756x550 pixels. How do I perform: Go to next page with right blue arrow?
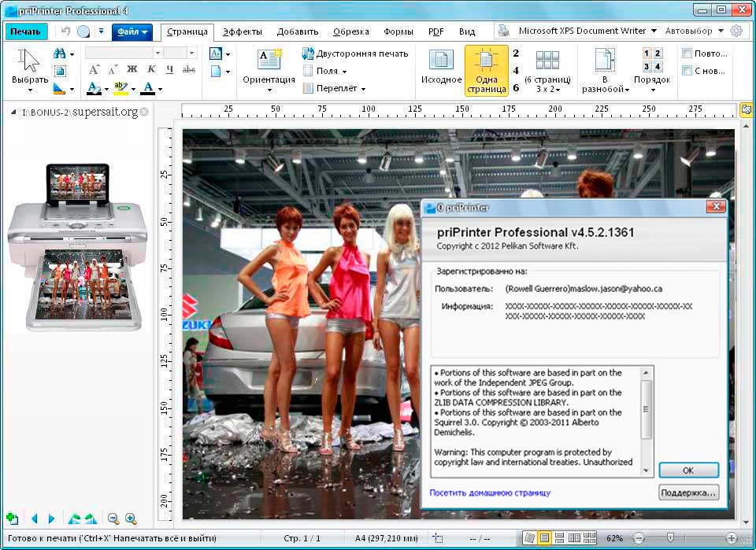pyautogui.click(x=52, y=519)
